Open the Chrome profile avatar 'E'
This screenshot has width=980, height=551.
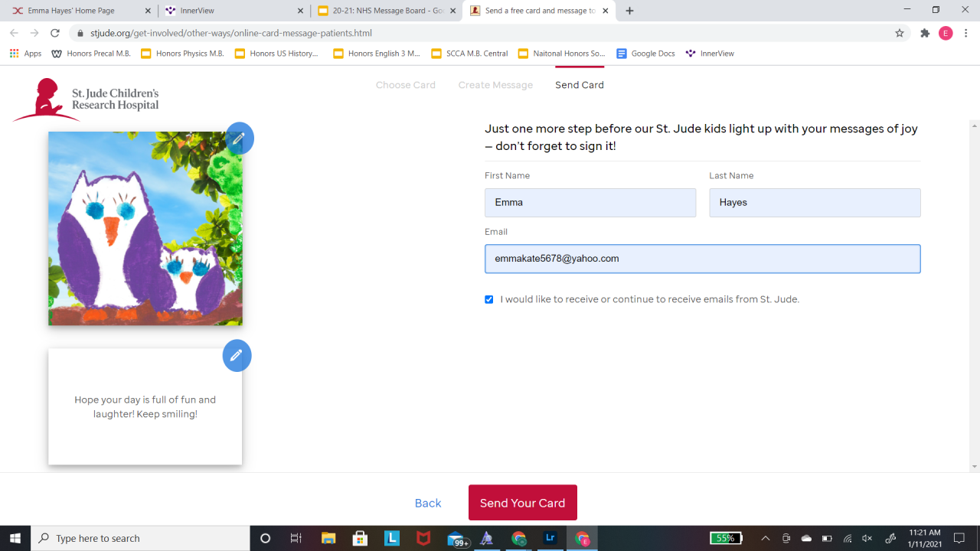click(946, 33)
